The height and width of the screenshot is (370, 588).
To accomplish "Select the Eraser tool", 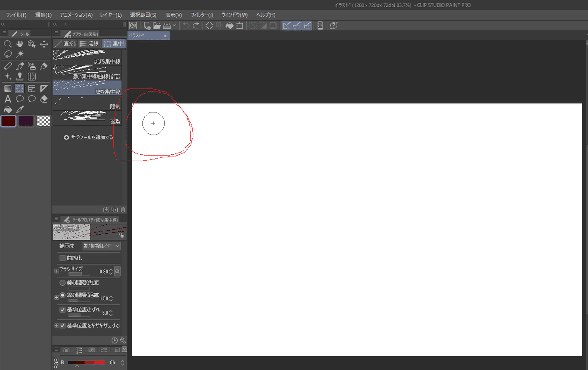I will point(44,99).
